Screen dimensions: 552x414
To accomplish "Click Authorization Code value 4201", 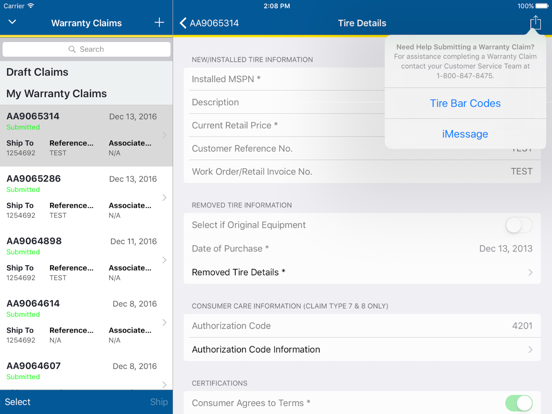I will tap(522, 326).
